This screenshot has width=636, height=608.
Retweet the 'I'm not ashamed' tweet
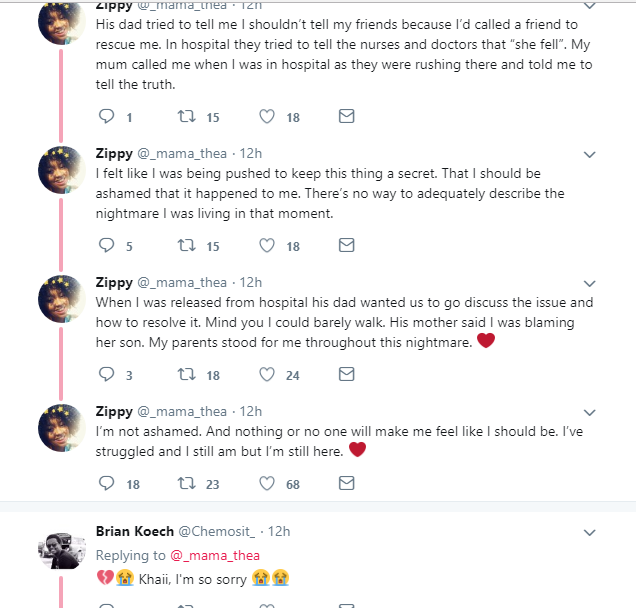click(x=185, y=483)
